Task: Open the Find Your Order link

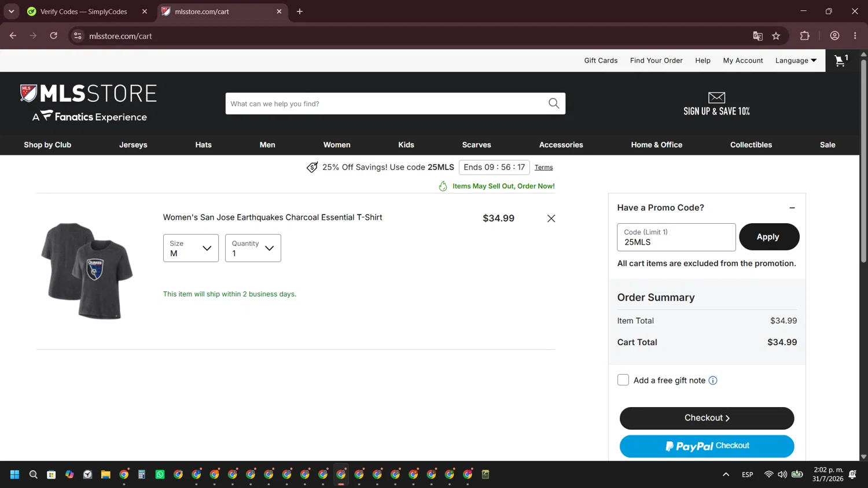Action: [x=656, y=61]
